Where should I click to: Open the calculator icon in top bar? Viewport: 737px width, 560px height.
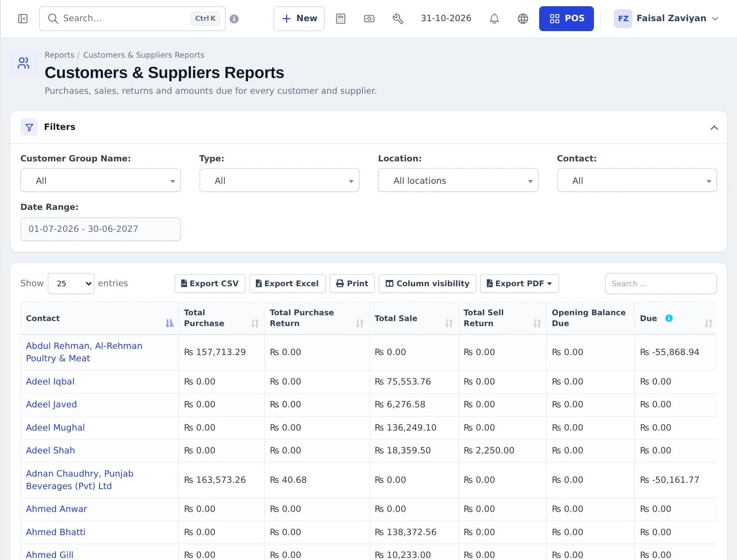point(341,19)
